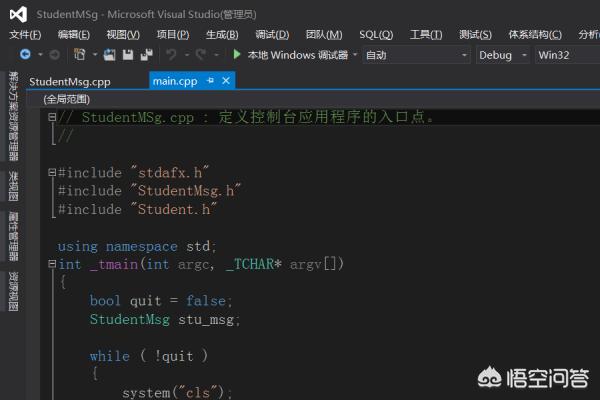Open the Debug configuration dropdown
This screenshot has width=600, height=400.
click(x=503, y=55)
